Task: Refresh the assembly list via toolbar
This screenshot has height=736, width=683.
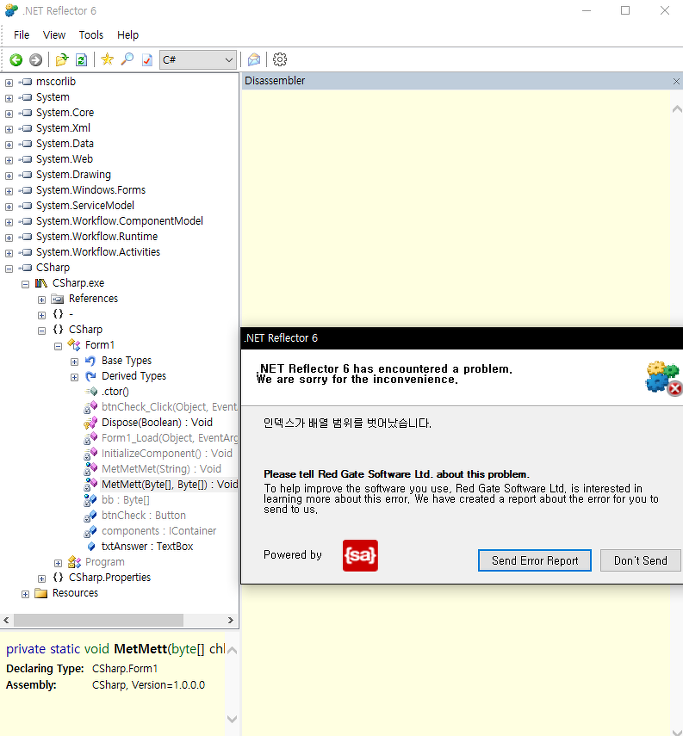Action: point(82,60)
